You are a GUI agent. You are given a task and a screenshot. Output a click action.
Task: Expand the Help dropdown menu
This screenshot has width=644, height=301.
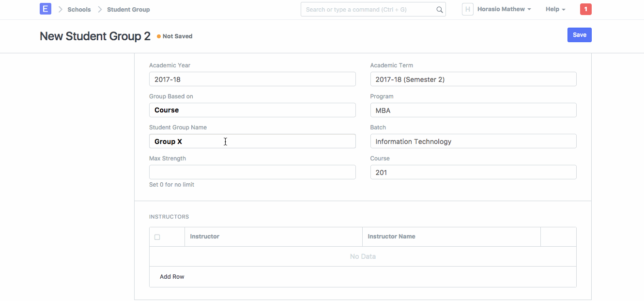(x=555, y=9)
